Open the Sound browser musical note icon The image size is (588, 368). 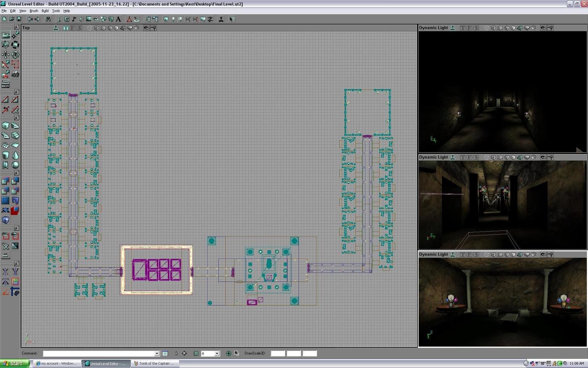click(73, 19)
